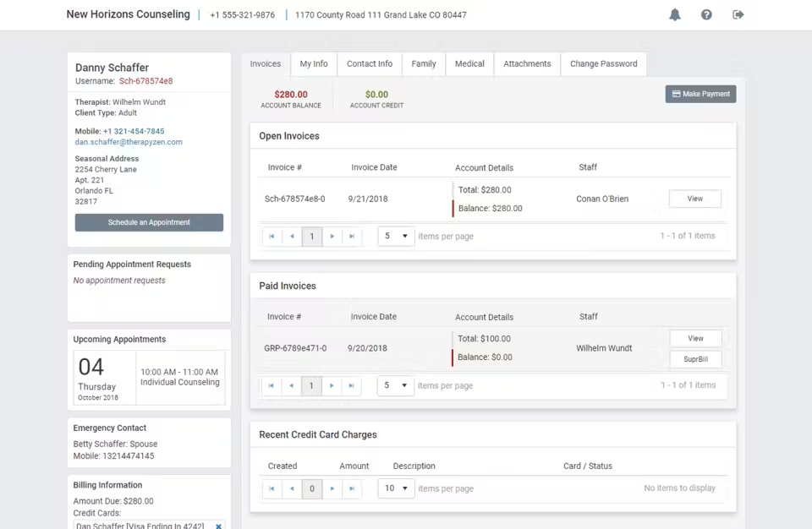Click staff name Conan O'Brien
The height and width of the screenshot is (529, 812).
click(602, 199)
